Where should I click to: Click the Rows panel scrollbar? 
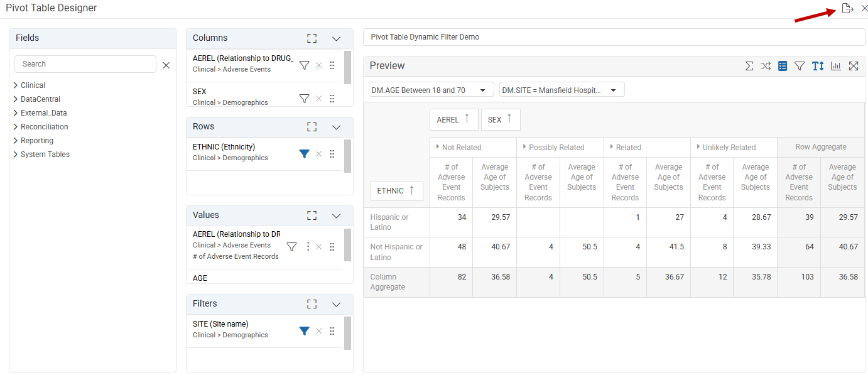coord(347,156)
